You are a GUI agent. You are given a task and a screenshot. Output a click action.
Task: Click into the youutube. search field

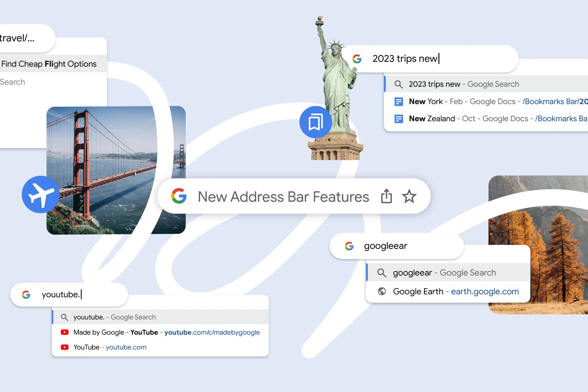tap(69, 295)
